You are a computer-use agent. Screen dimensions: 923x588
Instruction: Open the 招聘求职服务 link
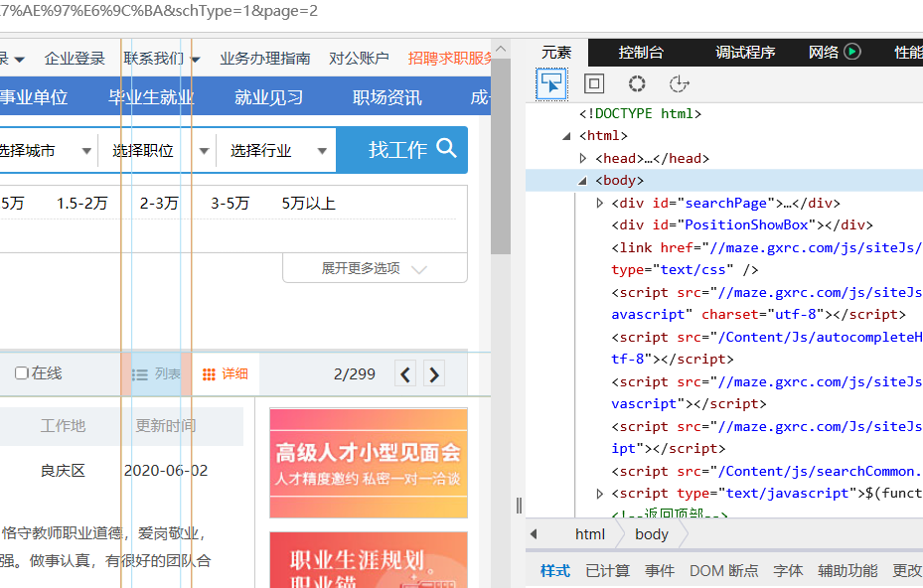(450, 59)
